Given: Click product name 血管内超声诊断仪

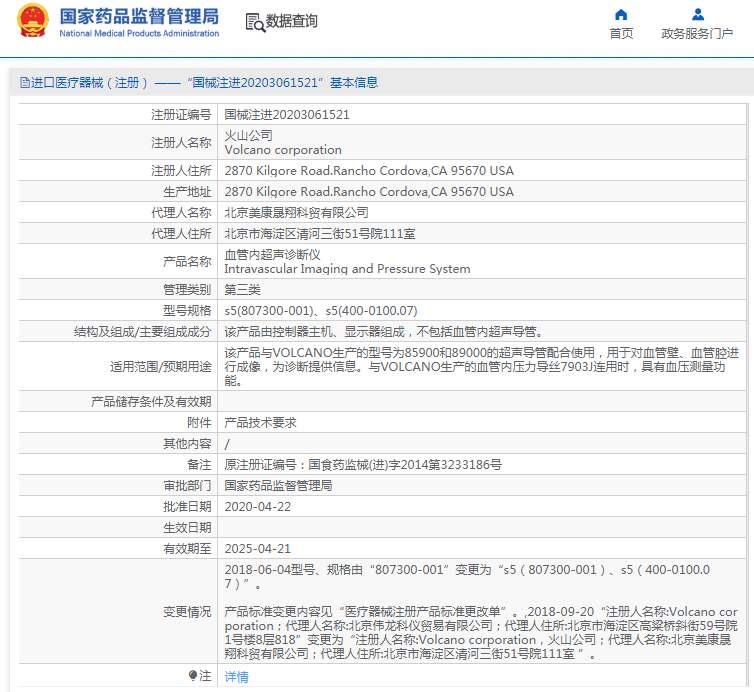Looking at the screenshot, I should click(272, 254).
